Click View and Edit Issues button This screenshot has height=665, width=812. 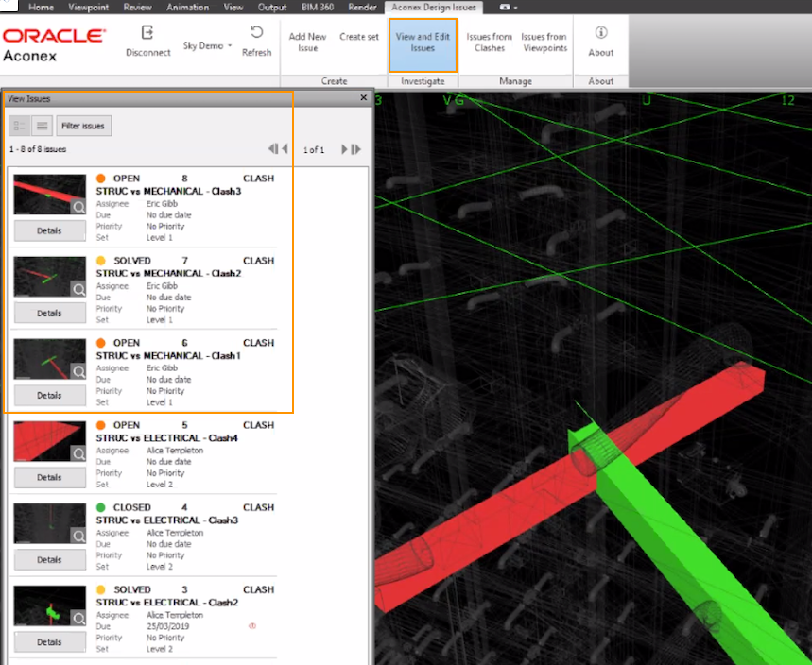click(x=423, y=45)
